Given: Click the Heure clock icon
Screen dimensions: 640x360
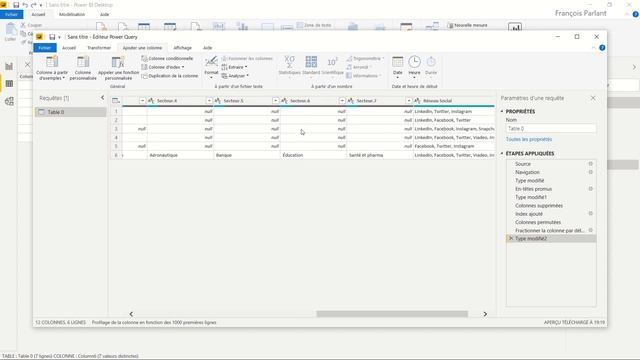Looking at the screenshot, I should pos(414,62).
